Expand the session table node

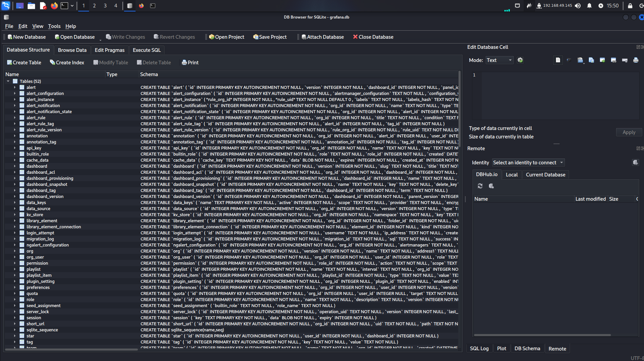click(x=15, y=318)
